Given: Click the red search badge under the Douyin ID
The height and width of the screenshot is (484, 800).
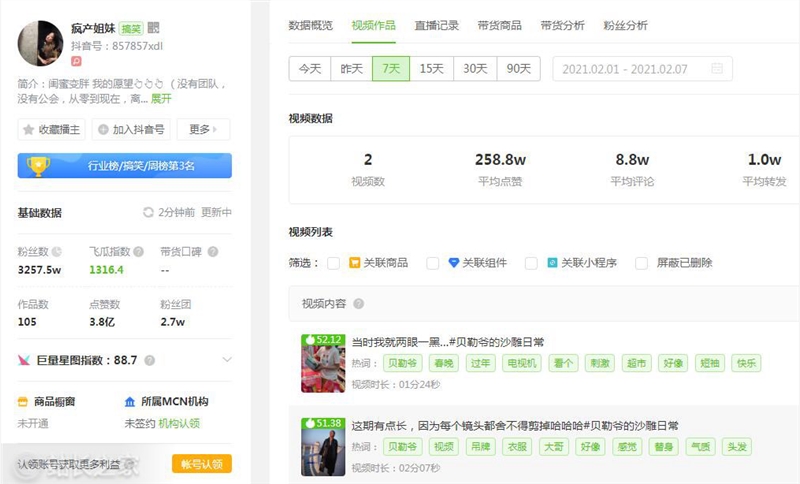Looking at the screenshot, I should [x=76, y=62].
